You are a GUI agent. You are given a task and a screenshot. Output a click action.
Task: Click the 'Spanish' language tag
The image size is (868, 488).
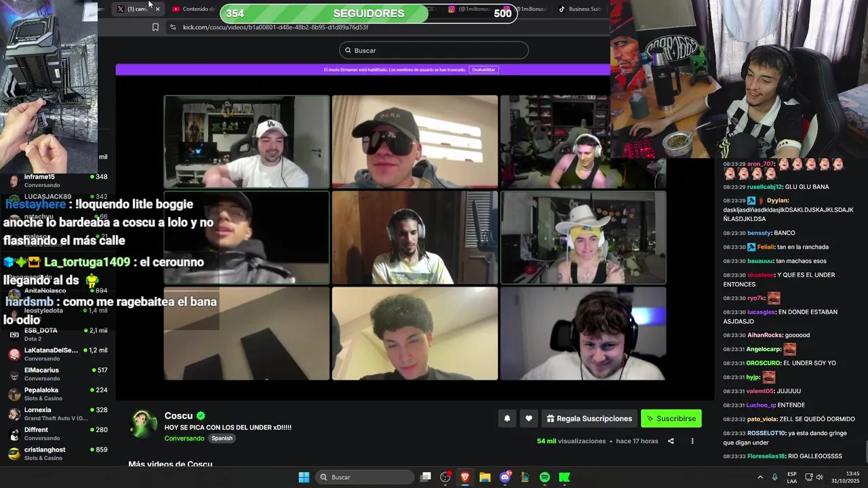coord(222,439)
